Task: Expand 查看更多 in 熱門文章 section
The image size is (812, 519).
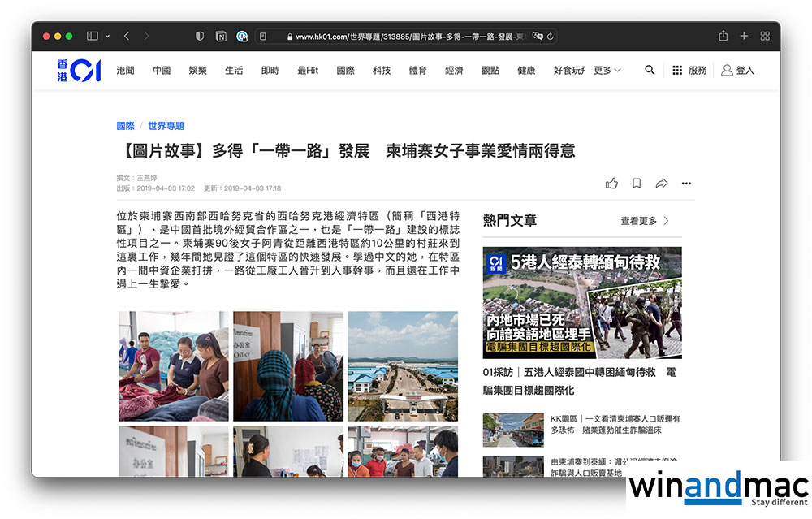Action: 645,221
